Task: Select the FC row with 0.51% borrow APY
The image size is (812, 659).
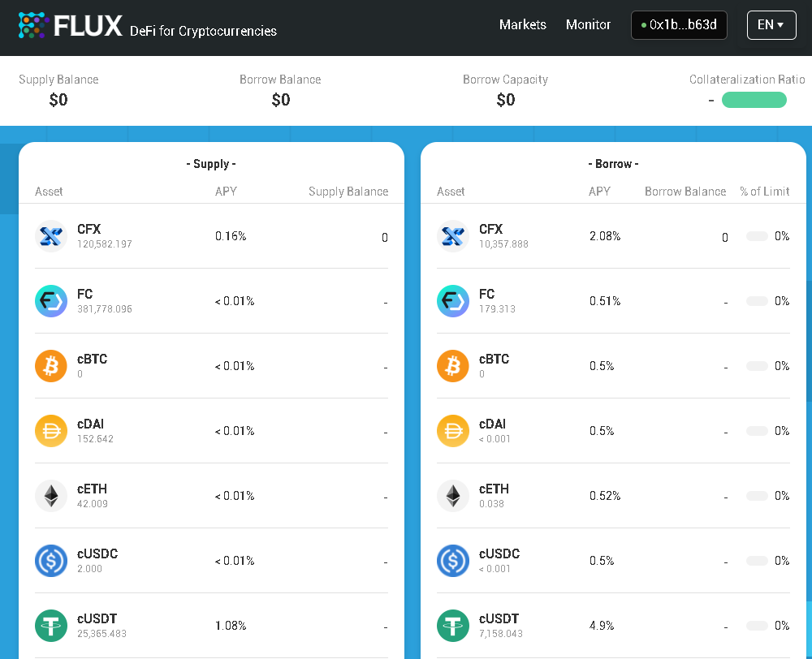Action: tap(605, 301)
